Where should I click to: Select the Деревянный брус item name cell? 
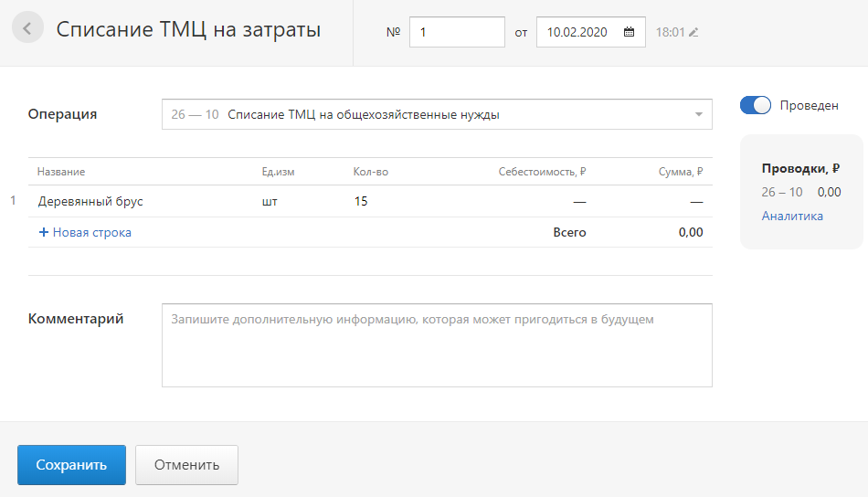coord(90,201)
